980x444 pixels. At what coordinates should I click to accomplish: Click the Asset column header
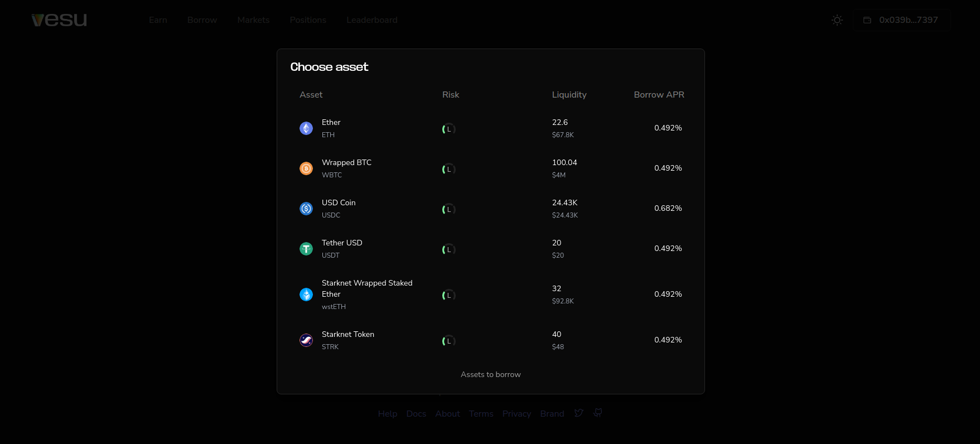pyautogui.click(x=311, y=95)
